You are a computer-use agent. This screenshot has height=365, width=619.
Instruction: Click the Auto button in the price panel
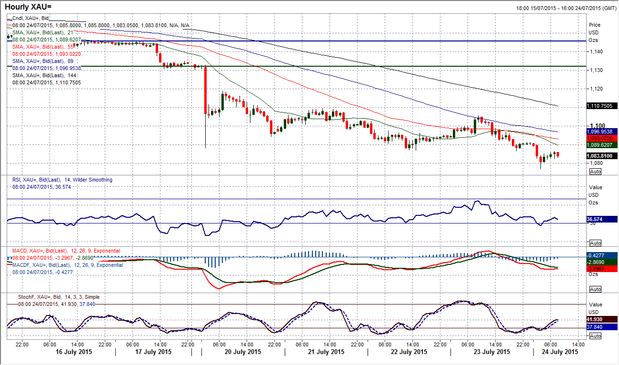(595, 172)
